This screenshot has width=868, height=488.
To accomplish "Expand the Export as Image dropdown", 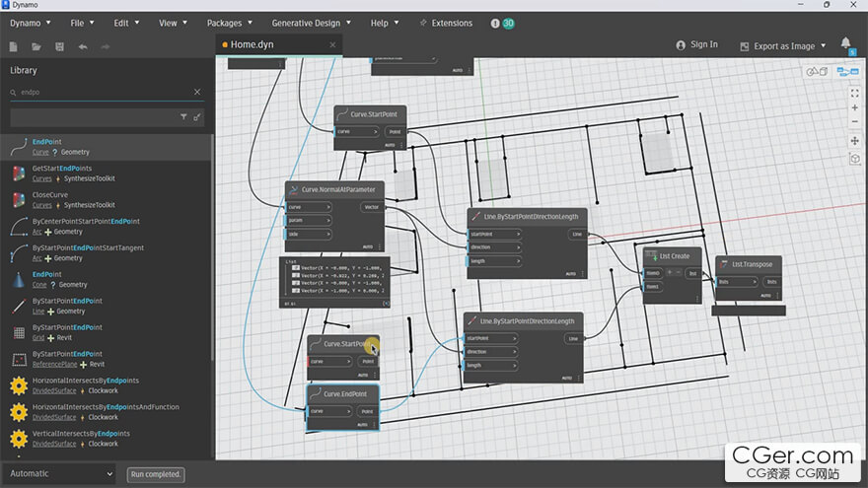I will click(x=783, y=46).
